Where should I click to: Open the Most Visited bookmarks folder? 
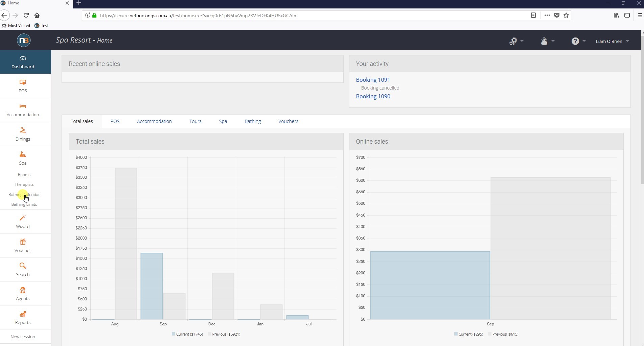(16, 26)
